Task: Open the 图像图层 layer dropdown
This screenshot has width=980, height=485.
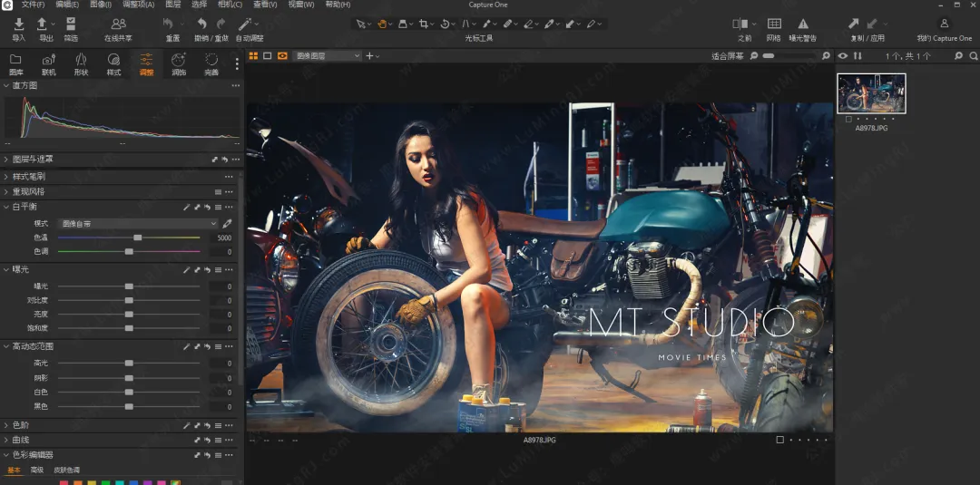Action: coord(328,56)
